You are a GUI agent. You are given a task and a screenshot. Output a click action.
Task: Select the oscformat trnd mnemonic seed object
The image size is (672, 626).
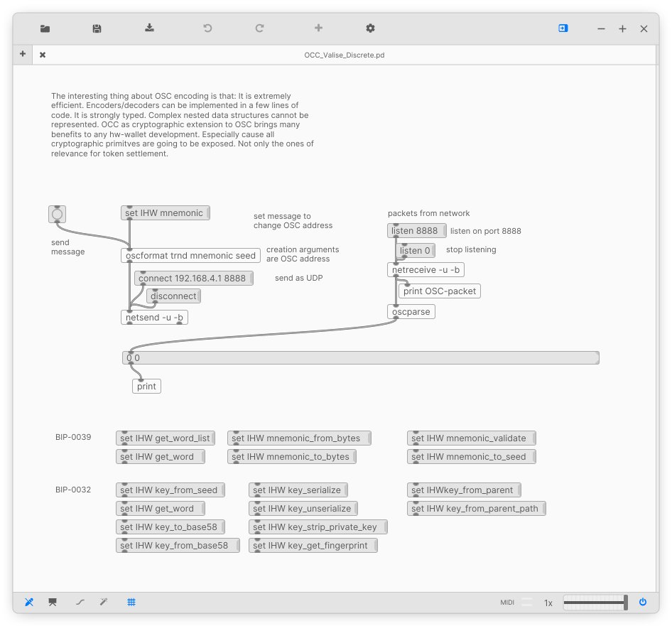pyautogui.click(x=190, y=255)
